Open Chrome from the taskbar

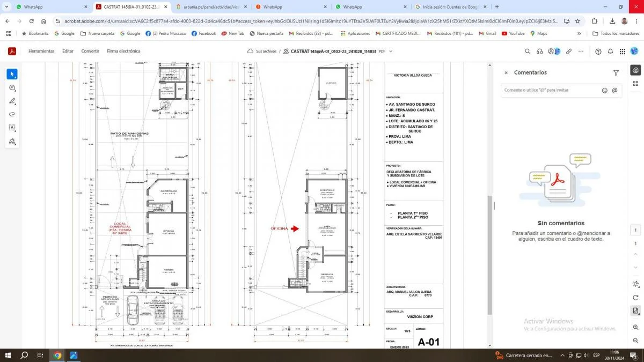coord(57,355)
